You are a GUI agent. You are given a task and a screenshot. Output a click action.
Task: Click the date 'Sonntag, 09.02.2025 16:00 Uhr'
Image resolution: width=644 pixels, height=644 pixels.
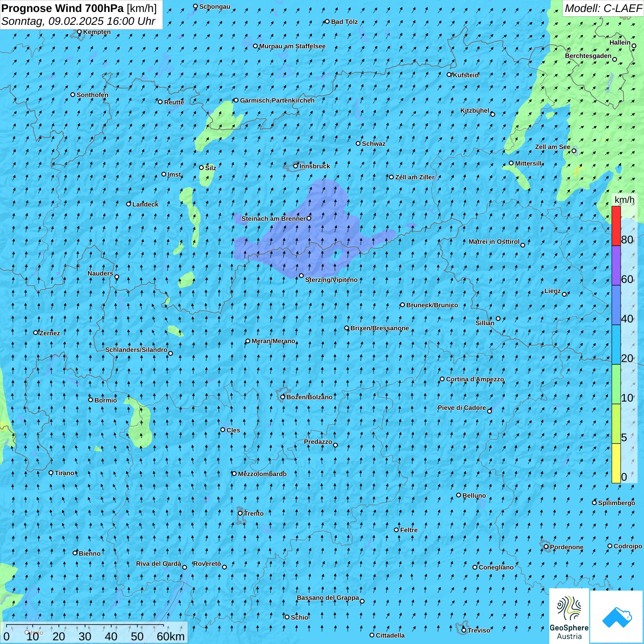(78, 21)
